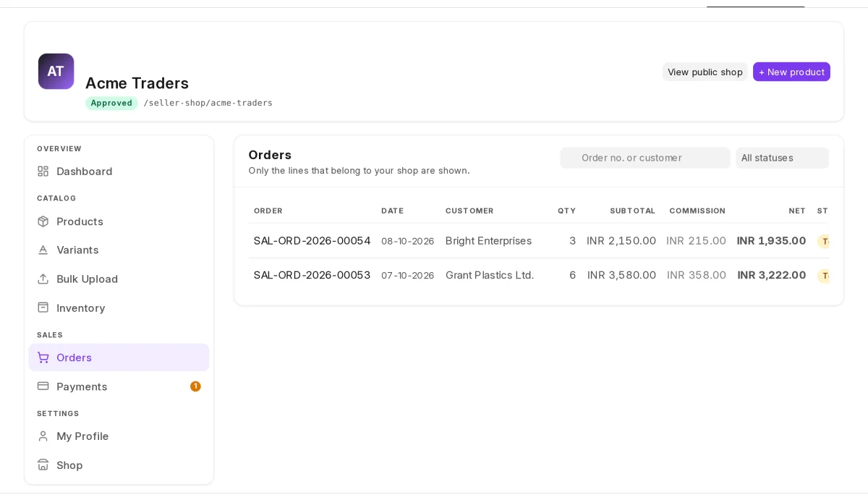868x500 pixels.
Task: Open order SAL-ORD-2026-00053
Action: (312, 275)
